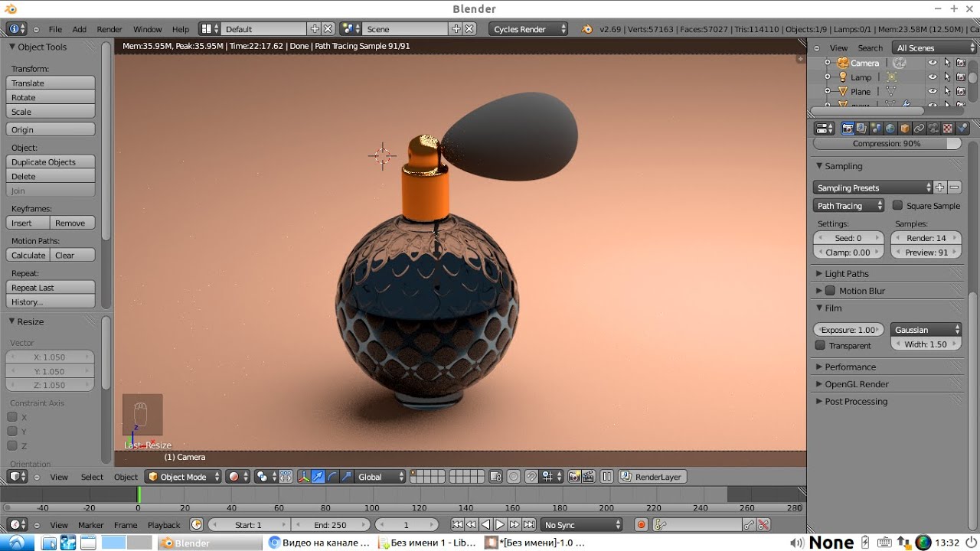This screenshot has height=551, width=980.
Task: Toggle the 3D manipulator widget icon
Action: [x=304, y=477]
